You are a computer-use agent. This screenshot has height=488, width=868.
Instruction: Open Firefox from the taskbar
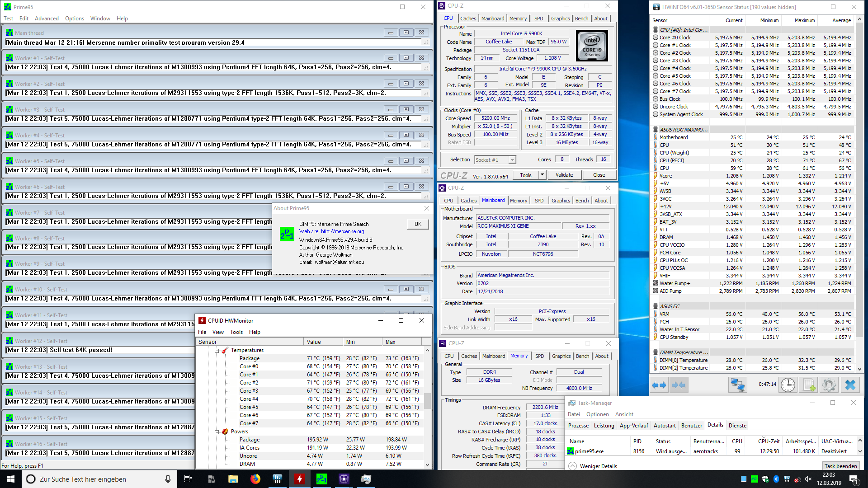point(255,479)
